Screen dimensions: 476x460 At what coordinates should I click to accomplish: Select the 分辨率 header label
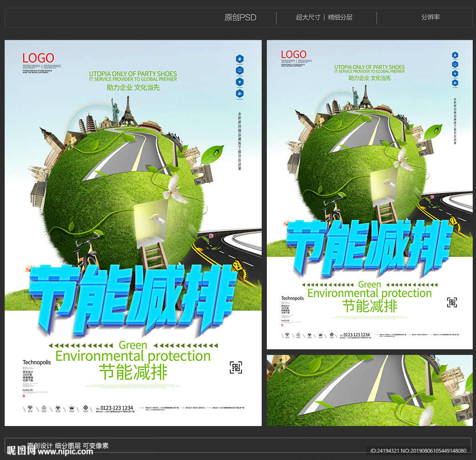[x=430, y=17]
